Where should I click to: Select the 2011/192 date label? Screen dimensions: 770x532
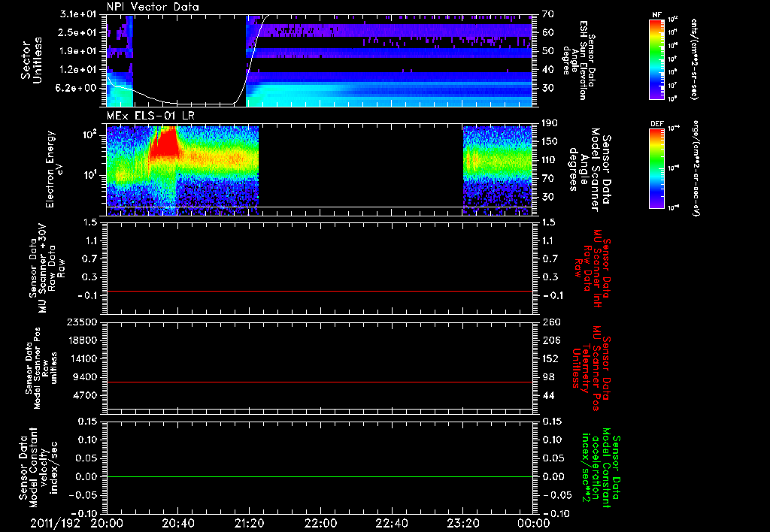(x=55, y=523)
